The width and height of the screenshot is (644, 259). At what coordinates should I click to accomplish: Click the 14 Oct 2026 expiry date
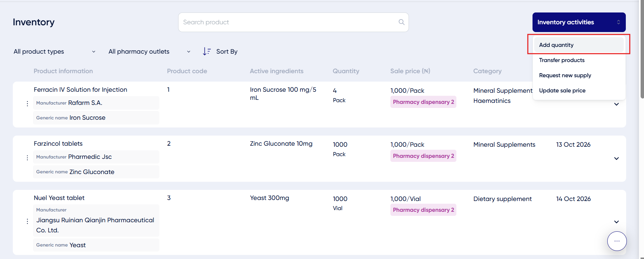click(573, 199)
